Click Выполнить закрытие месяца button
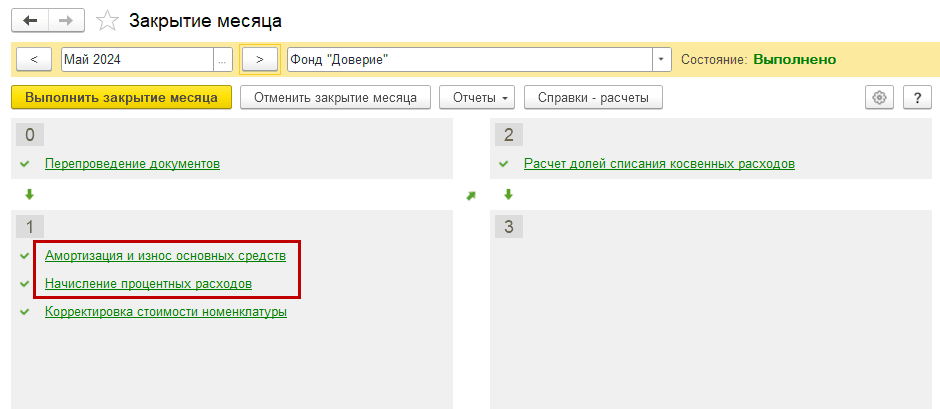940x409 pixels. click(x=121, y=97)
